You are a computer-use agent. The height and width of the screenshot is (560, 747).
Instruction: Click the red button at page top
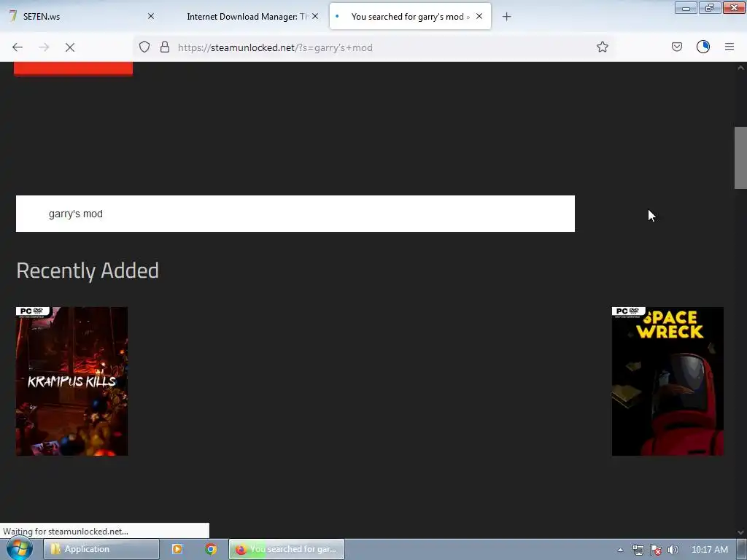(x=74, y=68)
